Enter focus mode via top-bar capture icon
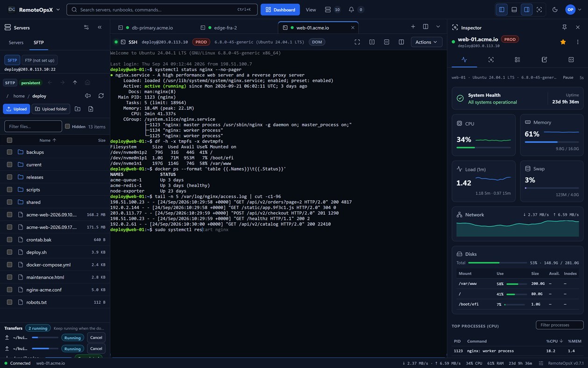Image resolution: width=588 pixels, height=368 pixels. (539, 9)
